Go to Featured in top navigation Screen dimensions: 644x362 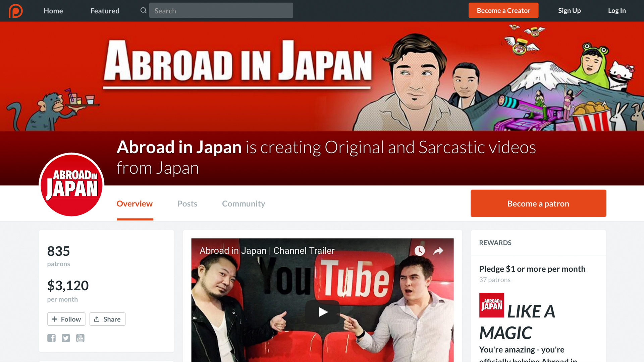(105, 11)
